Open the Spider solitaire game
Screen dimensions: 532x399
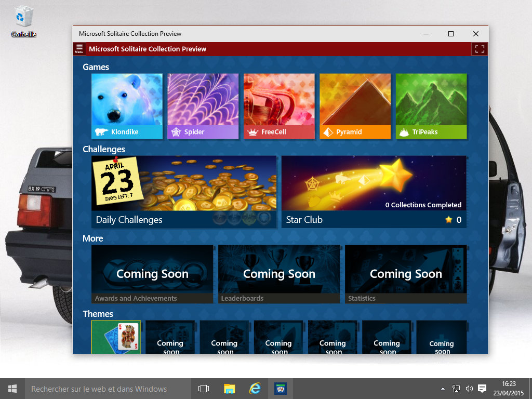coord(203,106)
